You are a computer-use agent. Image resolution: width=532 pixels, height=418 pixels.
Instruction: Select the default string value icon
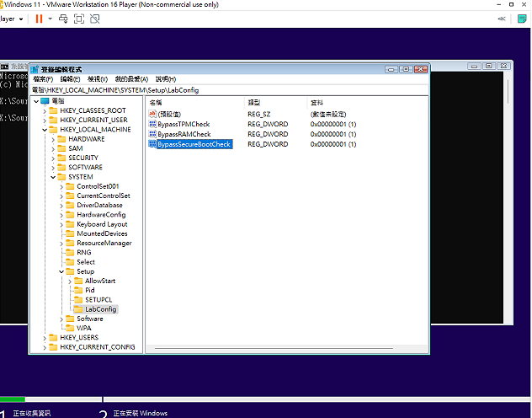152,114
